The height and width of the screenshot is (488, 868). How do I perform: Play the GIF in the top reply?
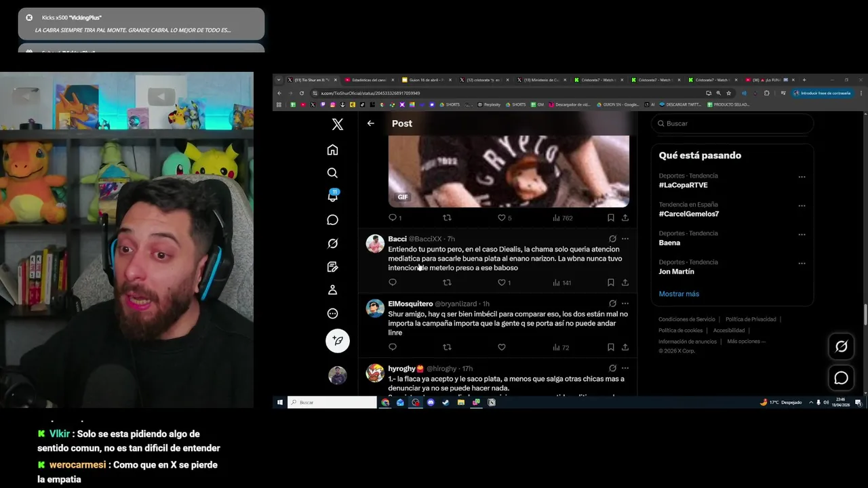(509, 171)
